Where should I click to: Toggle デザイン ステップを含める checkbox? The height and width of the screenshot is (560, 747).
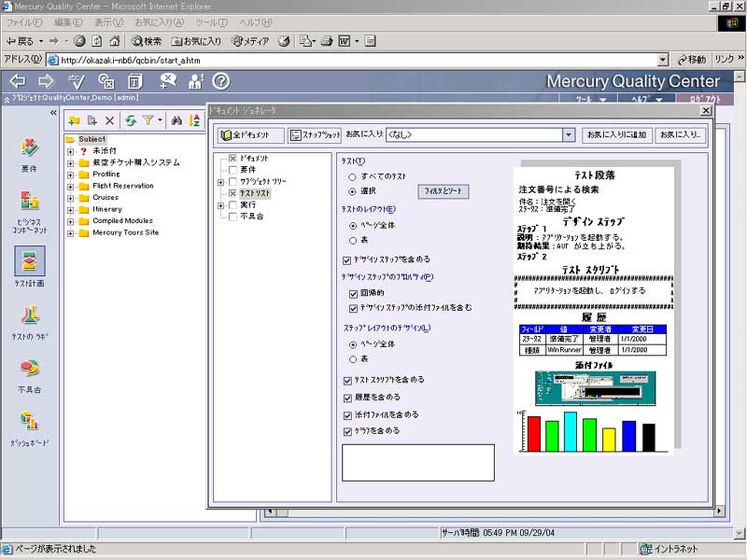coord(346,260)
